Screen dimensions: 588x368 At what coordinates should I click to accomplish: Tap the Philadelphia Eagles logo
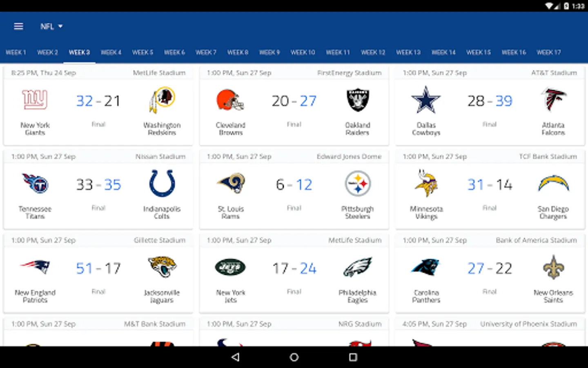358,267
